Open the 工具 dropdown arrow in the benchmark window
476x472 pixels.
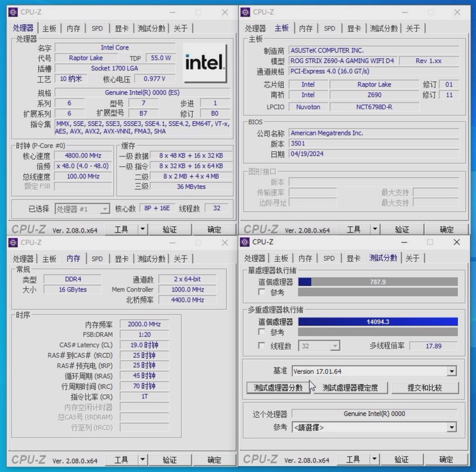tap(375, 459)
